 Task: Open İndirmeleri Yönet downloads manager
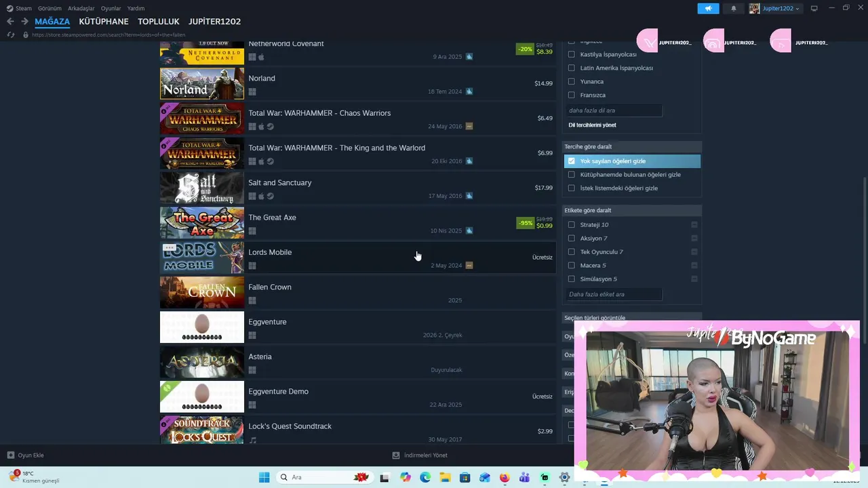[x=420, y=455]
